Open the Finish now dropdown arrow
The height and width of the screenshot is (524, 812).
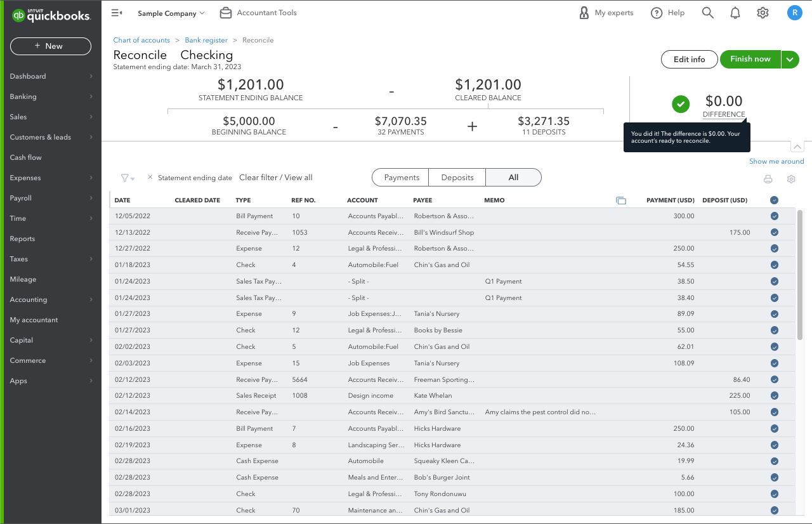[x=790, y=59]
